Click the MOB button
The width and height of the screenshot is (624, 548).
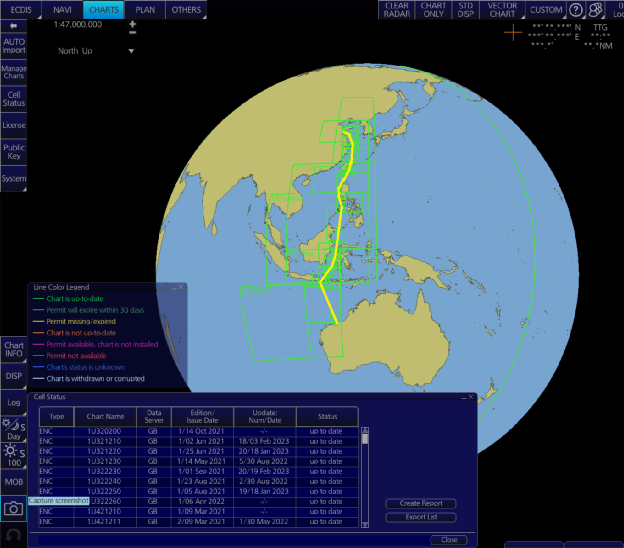(13, 482)
